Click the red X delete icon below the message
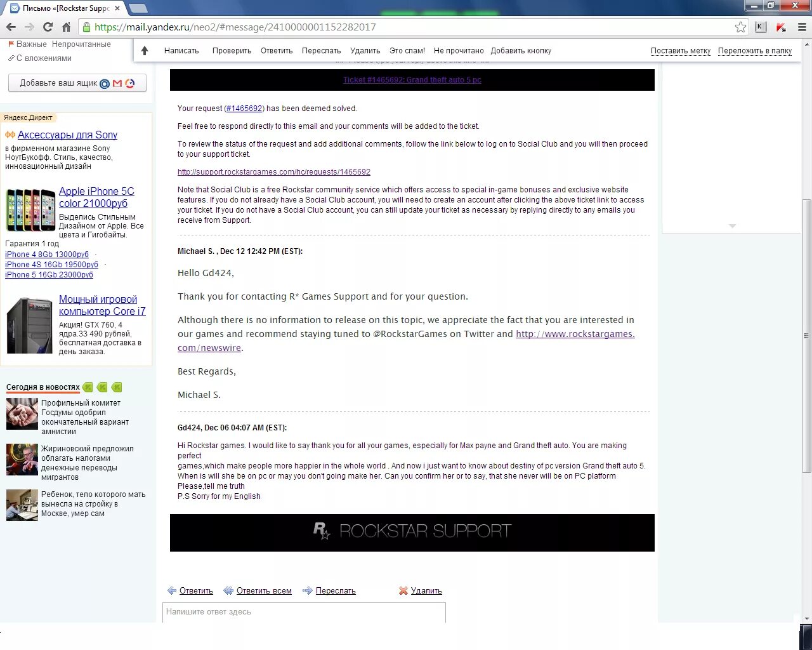Viewport: 812px width, 650px height. coord(403,590)
